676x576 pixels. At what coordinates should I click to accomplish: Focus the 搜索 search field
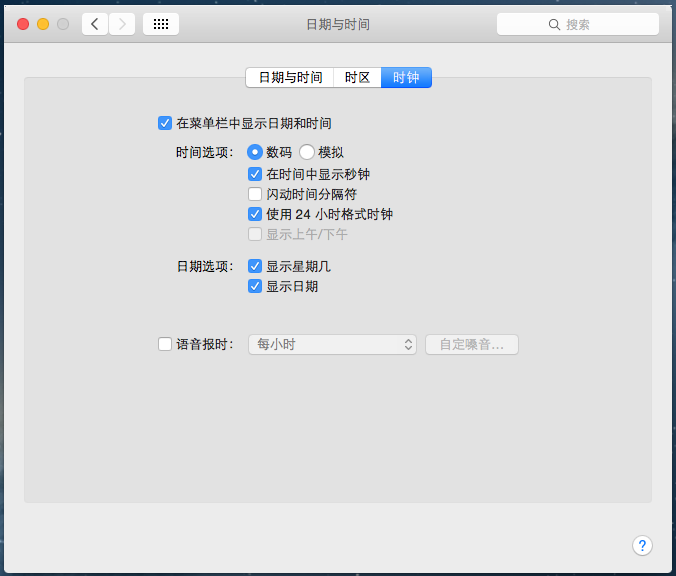pyautogui.click(x=578, y=24)
